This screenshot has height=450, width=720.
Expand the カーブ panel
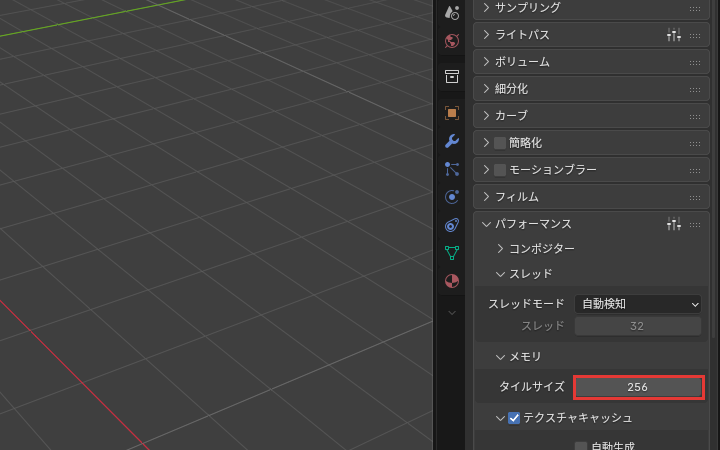[486, 115]
